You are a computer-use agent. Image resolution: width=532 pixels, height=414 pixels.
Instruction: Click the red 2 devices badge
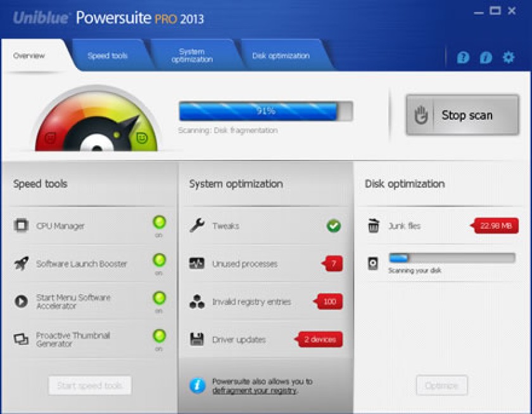pos(319,339)
